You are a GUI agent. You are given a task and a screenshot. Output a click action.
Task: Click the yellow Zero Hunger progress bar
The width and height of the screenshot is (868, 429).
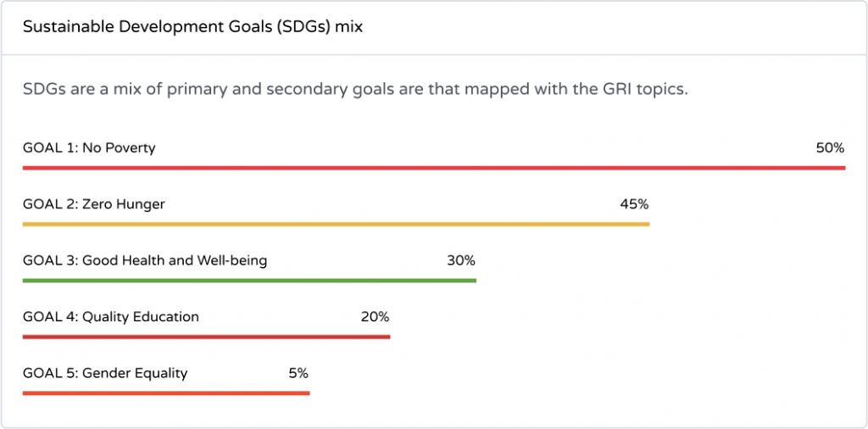(336, 224)
